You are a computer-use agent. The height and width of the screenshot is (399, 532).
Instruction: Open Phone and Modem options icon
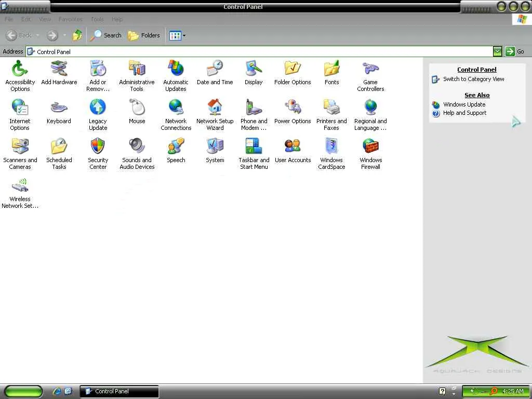(254, 115)
